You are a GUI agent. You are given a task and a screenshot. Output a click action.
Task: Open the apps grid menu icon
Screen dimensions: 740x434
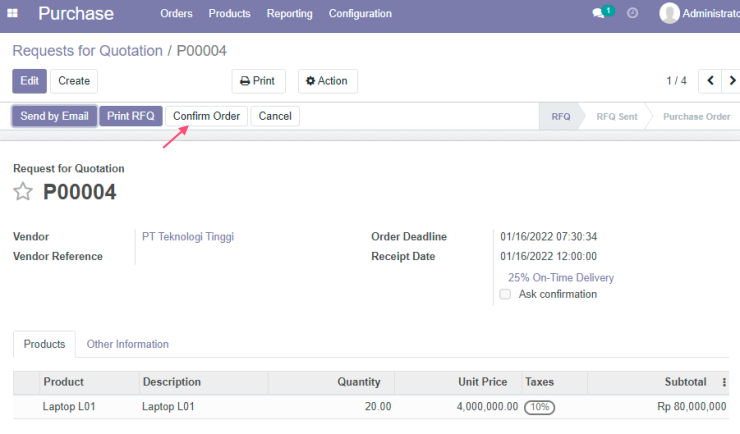pyautogui.click(x=13, y=13)
